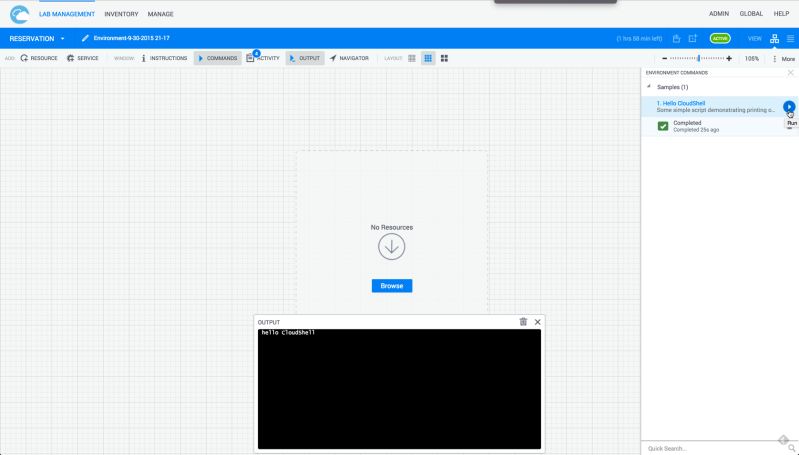Image resolution: width=799 pixels, height=455 pixels.
Task: Click the 105% zoom value
Action: coord(752,59)
